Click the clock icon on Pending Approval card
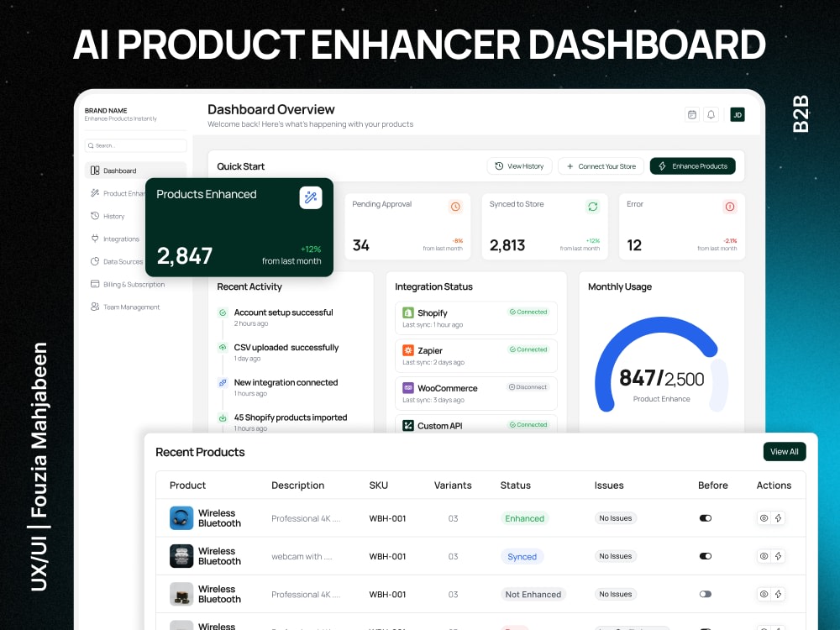 (455, 207)
